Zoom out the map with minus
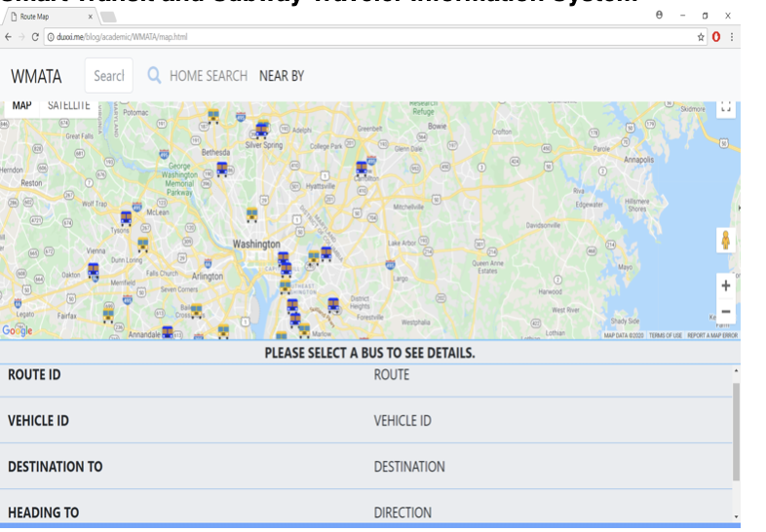This screenshot has width=766, height=532. click(x=726, y=311)
